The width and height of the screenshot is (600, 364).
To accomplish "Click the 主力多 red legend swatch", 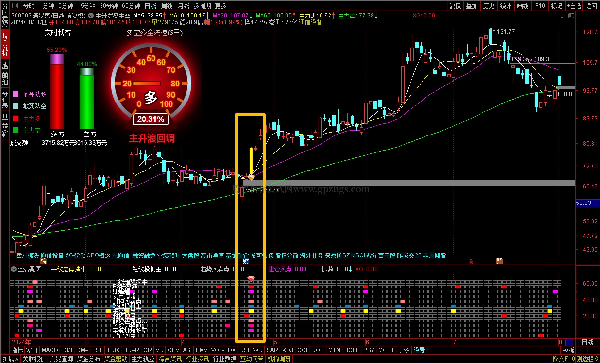I will [x=16, y=119].
